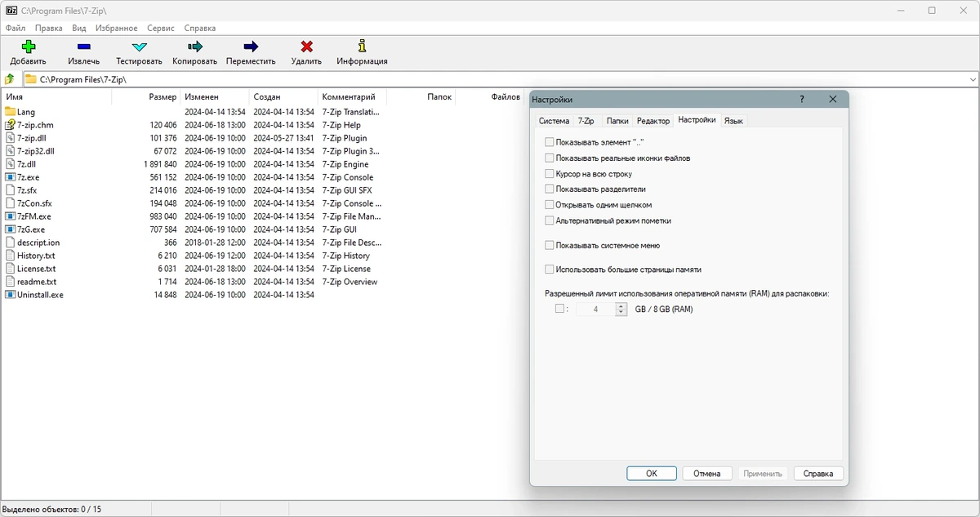Image resolution: width=980 pixels, height=517 pixels.
Task: Click the 7zG.exe application icon
Action: click(x=10, y=230)
